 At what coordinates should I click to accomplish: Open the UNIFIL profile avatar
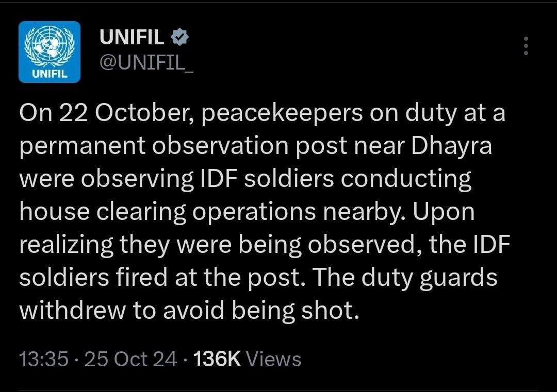(50, 52)
